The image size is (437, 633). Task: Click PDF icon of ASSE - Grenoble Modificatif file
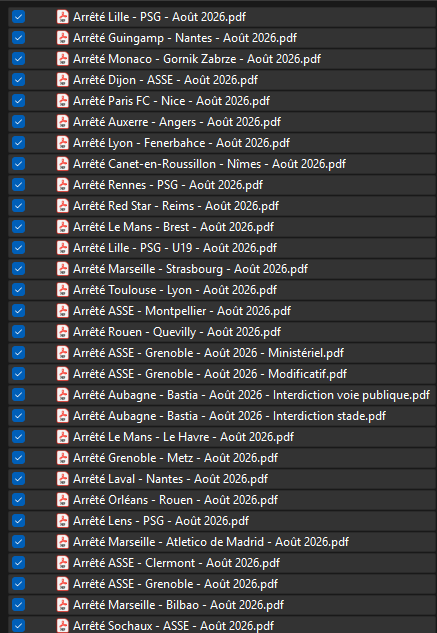tap(62, 373)
